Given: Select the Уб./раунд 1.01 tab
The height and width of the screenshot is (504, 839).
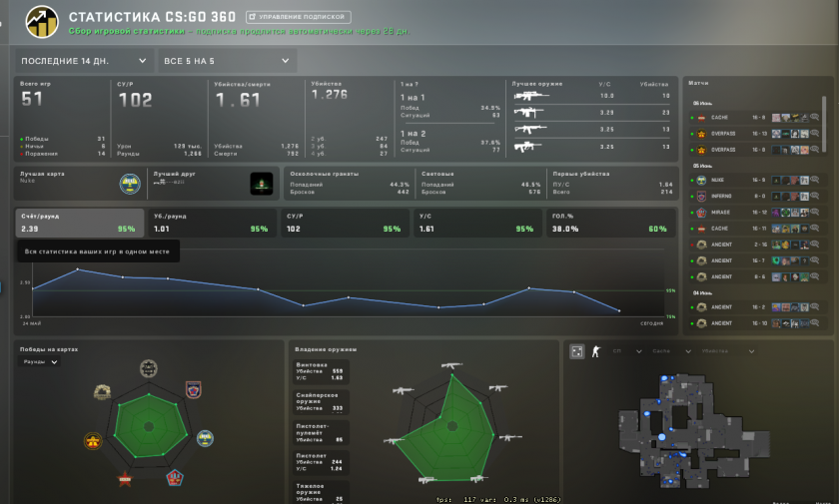Looking at the screenshot, I should 212,223.
